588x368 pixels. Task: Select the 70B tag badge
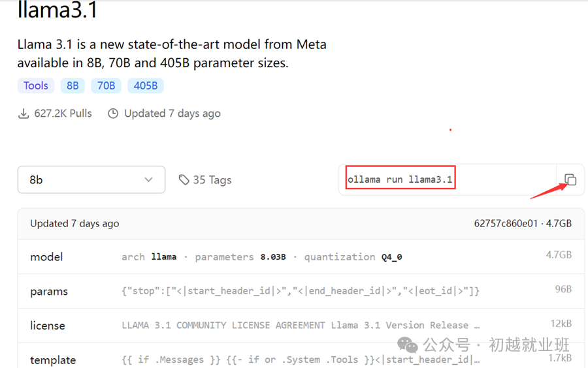106,85
